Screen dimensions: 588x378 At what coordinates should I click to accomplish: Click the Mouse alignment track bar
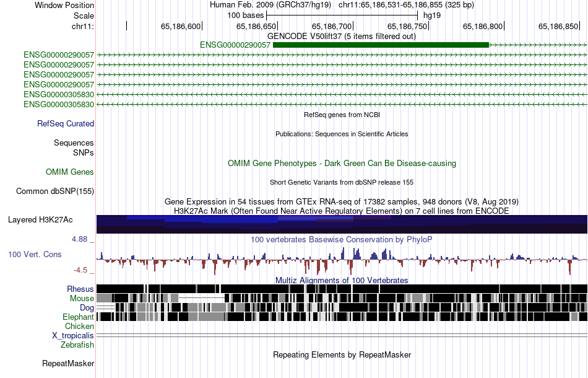pos(342,298)
